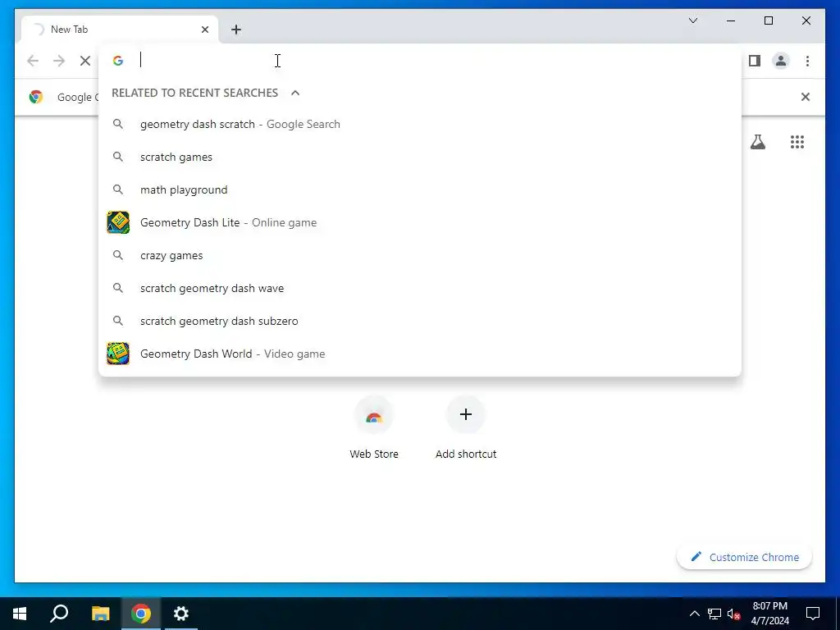Click the Customize Chrome button
The width and height of the screenshot is (840, 630).
tap(745, 557)
